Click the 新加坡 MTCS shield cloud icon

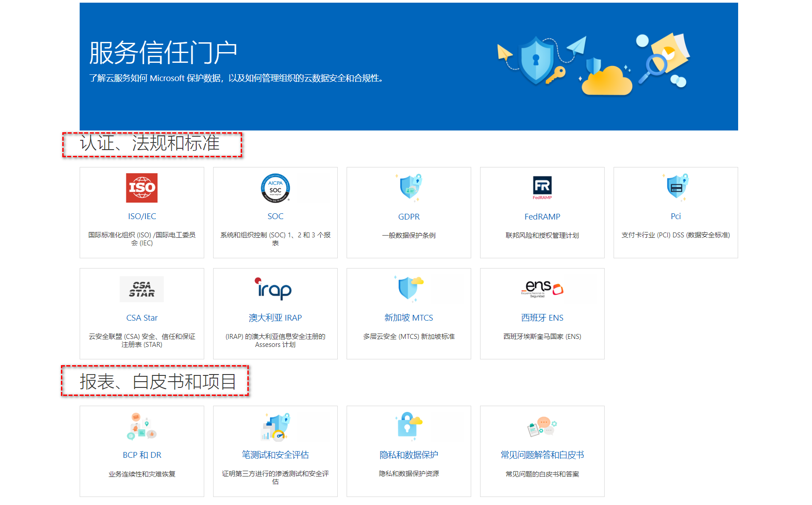coord(409,289)
